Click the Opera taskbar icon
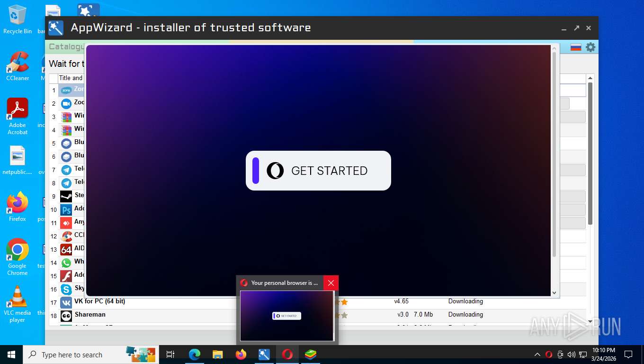This screenshot has width=644, height=364. click(287, 355)
